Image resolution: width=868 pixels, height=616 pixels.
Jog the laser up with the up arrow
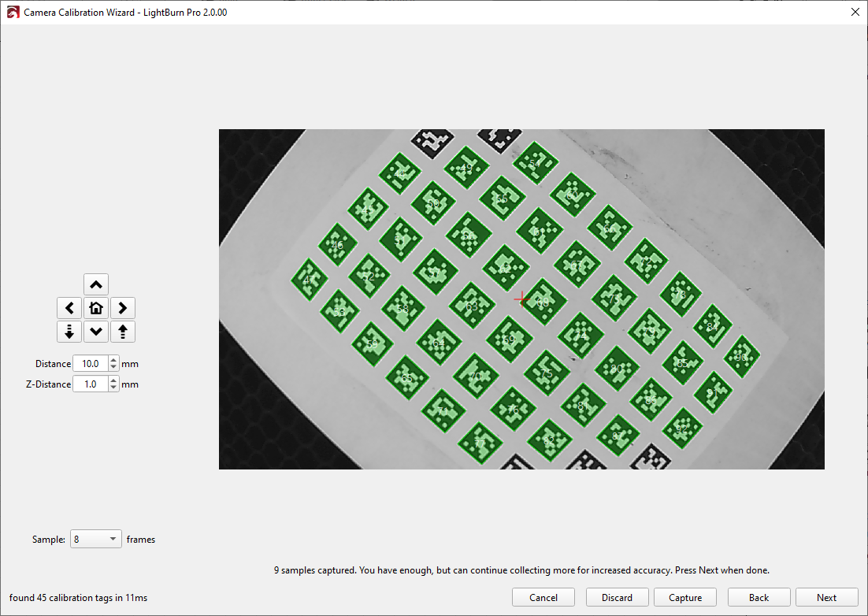coord(95,284)
